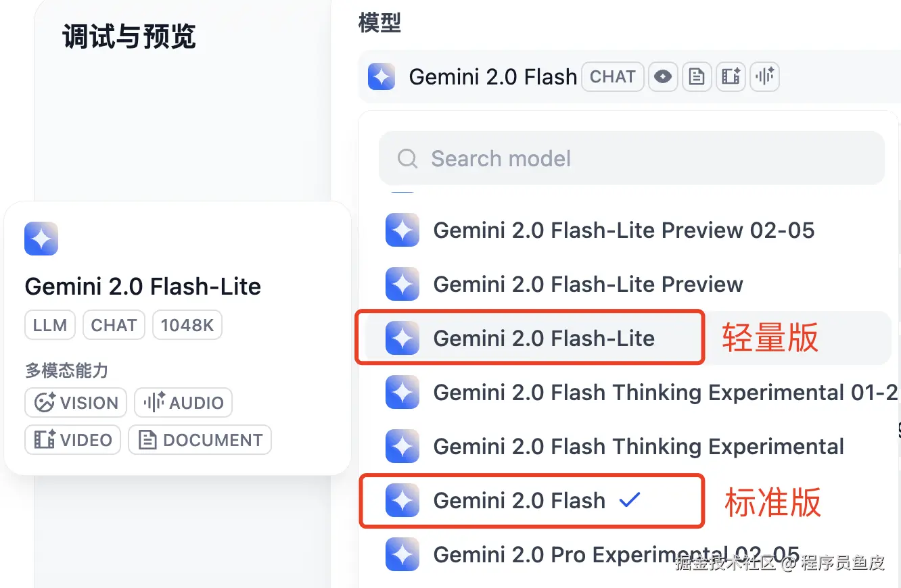Click the audio waveform icon in model selector
Screen dimensions: 901x588
pyautogui.click(x=764, y=77)
